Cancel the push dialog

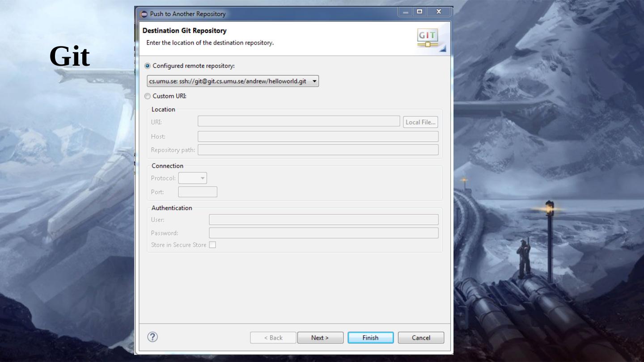click(421, 338)
